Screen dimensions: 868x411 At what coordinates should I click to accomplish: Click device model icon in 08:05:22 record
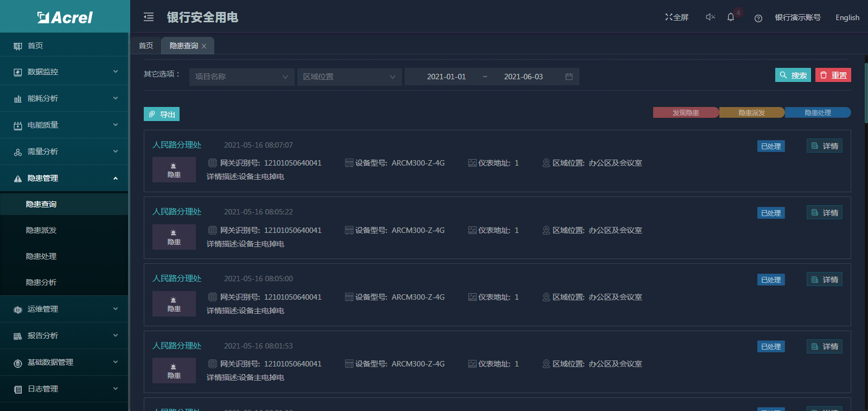click(x=349, y=230)
